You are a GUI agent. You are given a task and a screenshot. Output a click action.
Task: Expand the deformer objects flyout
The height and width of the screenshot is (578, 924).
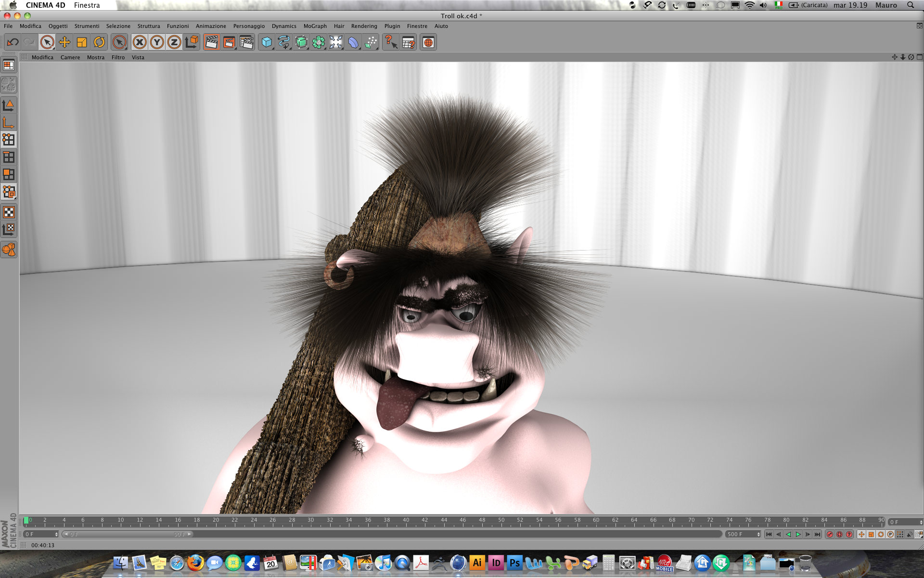click(353, 42)
